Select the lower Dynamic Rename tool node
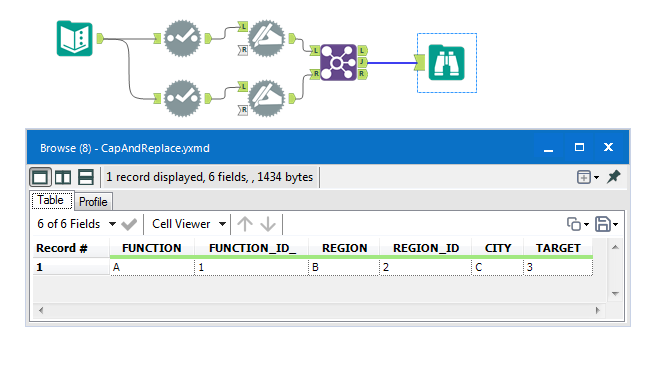 click(266, 98)
